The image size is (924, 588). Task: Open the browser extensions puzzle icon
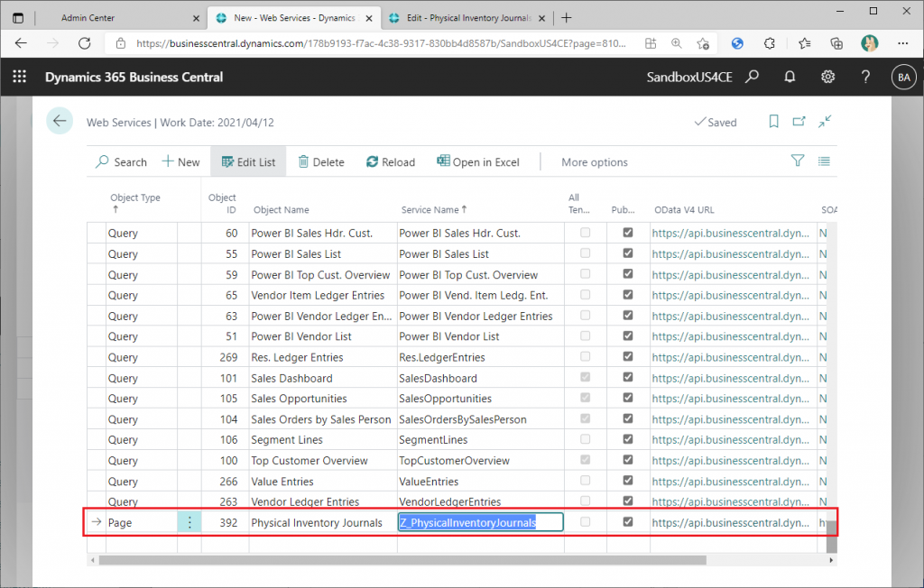pyautogui.click(x=769, y=43)
